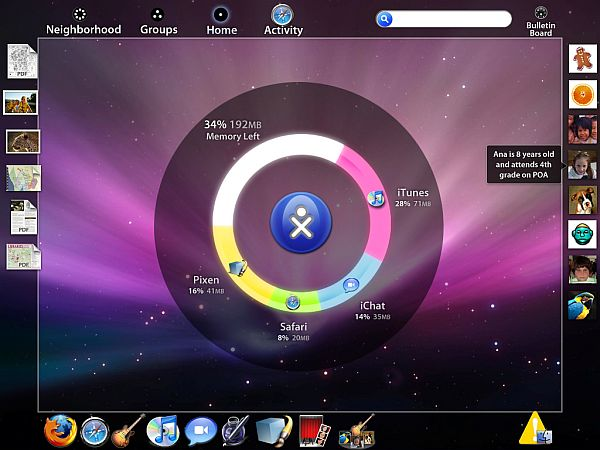Click the Pixen icon on the ring

click(238, 267)
